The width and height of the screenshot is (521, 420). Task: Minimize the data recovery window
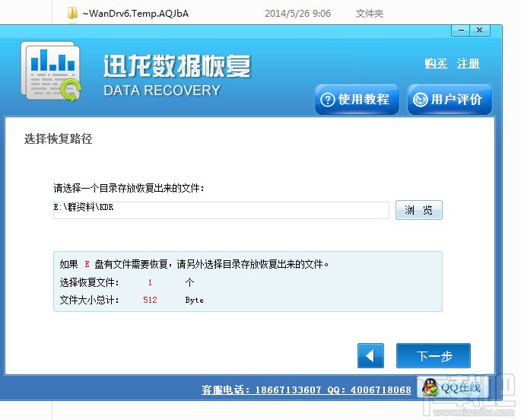click(461, 30)
